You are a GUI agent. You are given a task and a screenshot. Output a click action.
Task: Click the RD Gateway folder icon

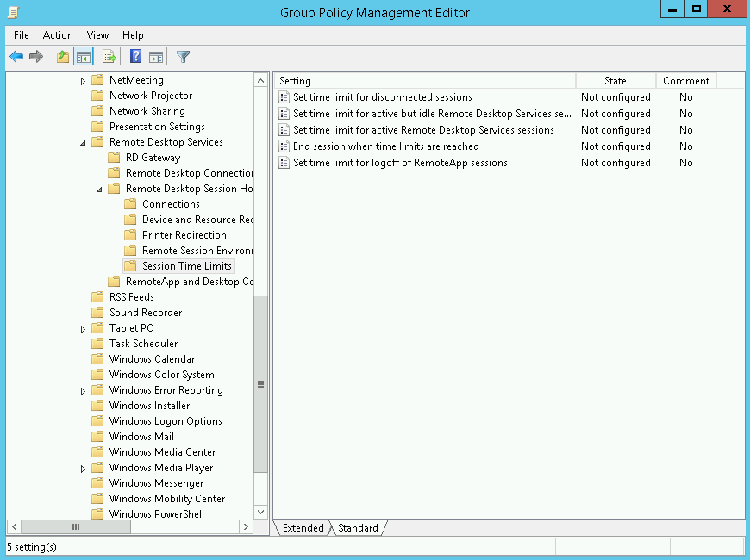point(114,158)
